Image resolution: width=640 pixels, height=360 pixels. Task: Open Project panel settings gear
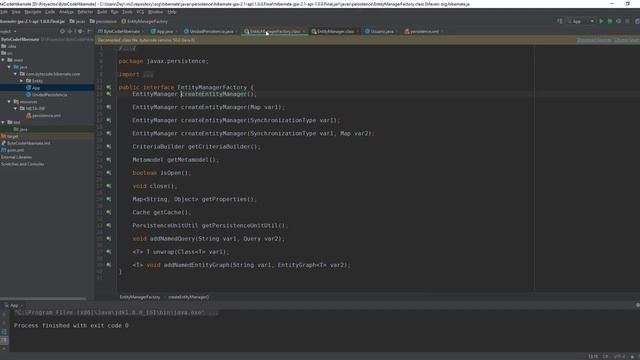tap(80, 31)
